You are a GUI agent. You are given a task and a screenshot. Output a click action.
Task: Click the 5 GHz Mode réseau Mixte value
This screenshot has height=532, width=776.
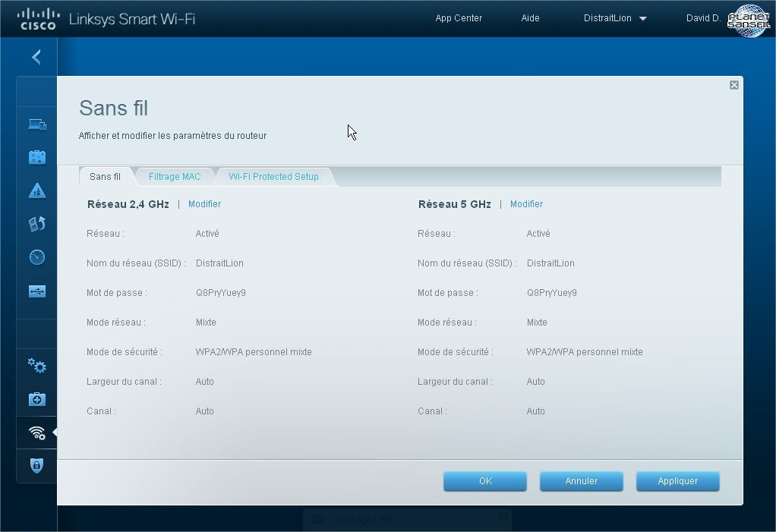tap(537, 323)
